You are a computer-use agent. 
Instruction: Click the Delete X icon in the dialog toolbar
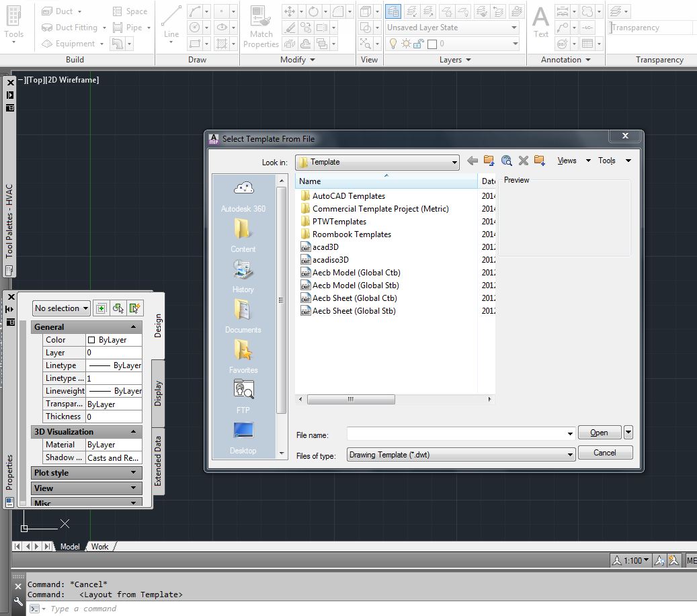point(523,161)
